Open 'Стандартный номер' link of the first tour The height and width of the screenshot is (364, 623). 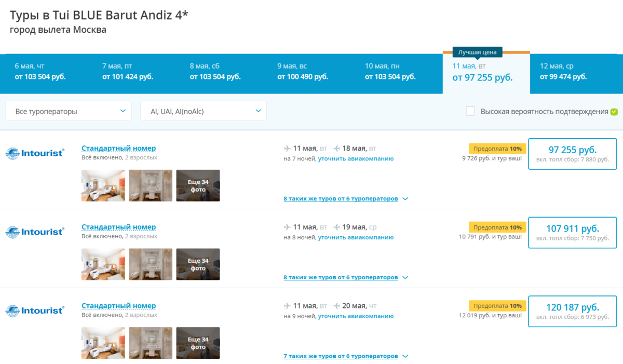pos(118,147)
